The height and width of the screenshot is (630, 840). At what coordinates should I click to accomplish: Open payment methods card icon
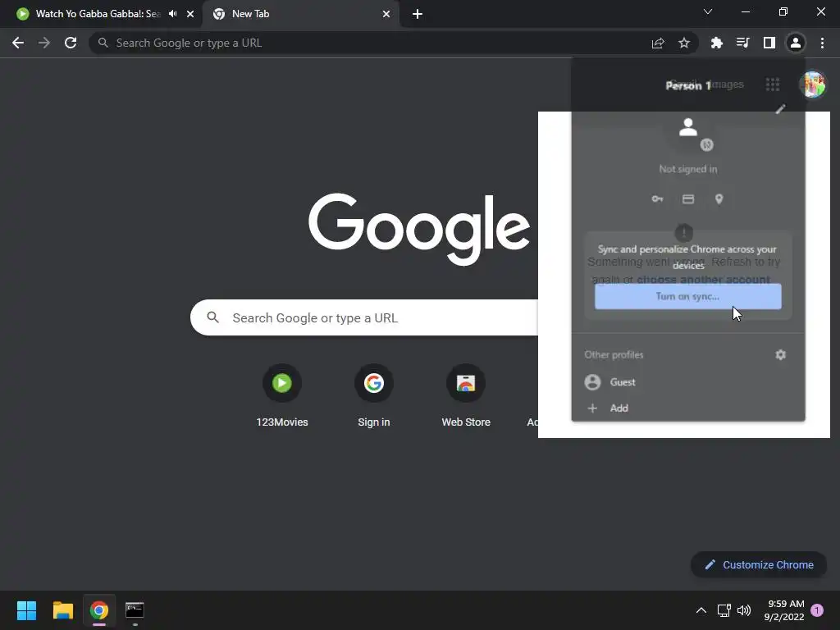click(688, 199)
